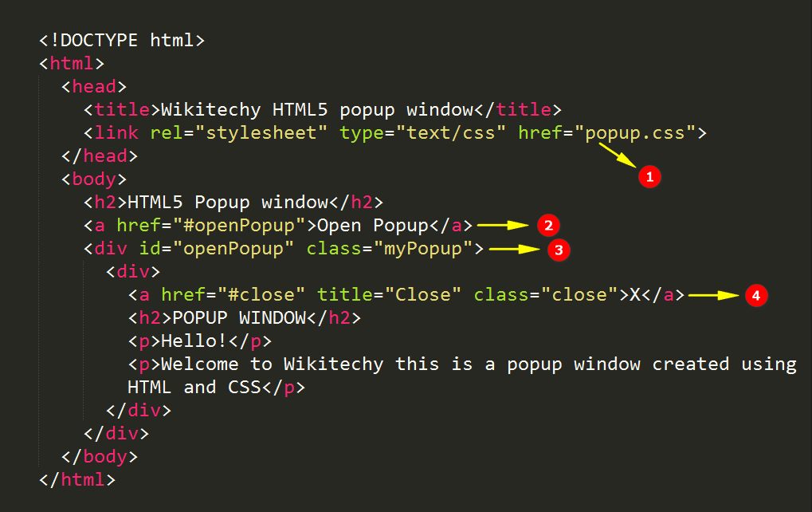This screenshot has width=812, height=512.
Task: Click the diagonal yellow arrow below popup.css
Action: click(x=618, y=156)
